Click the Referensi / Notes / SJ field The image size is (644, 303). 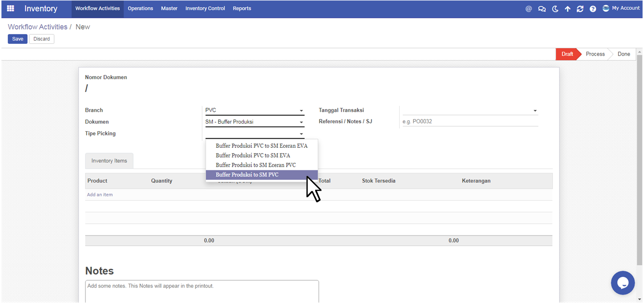point(469,121)
